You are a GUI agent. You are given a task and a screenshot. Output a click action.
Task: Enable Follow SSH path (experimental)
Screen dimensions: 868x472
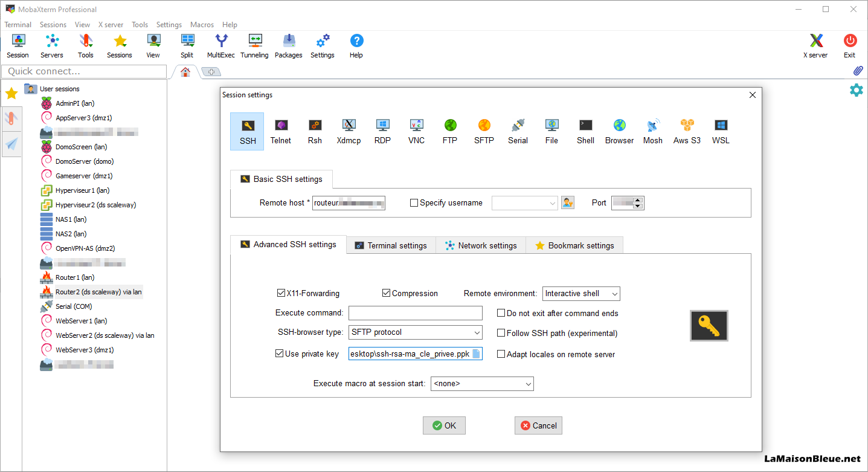coord(501,333)
